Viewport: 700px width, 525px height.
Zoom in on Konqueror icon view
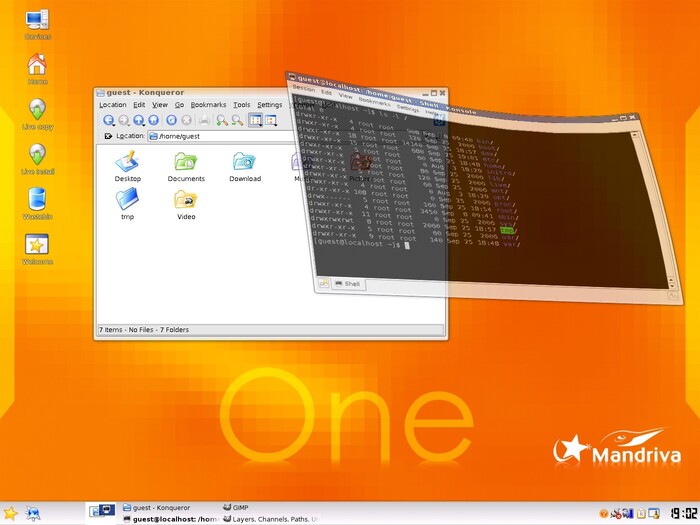221,120
